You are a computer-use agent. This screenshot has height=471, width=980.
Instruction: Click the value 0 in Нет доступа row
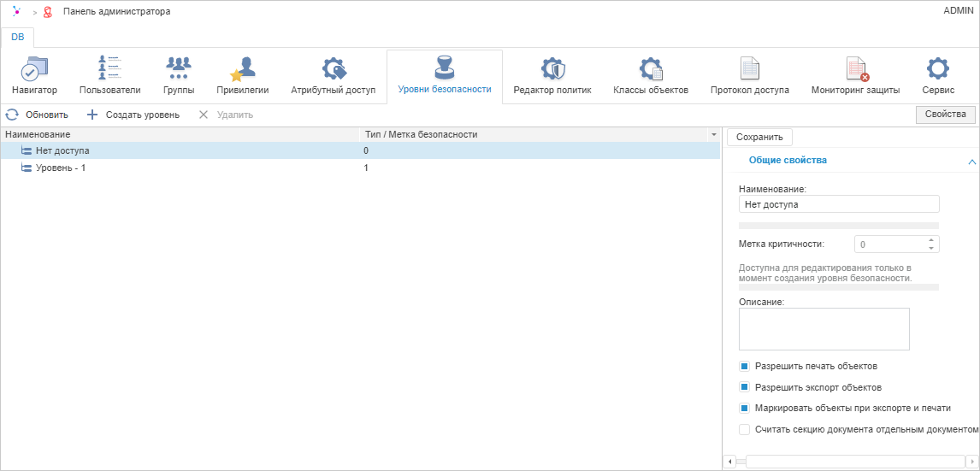point(366,150)
